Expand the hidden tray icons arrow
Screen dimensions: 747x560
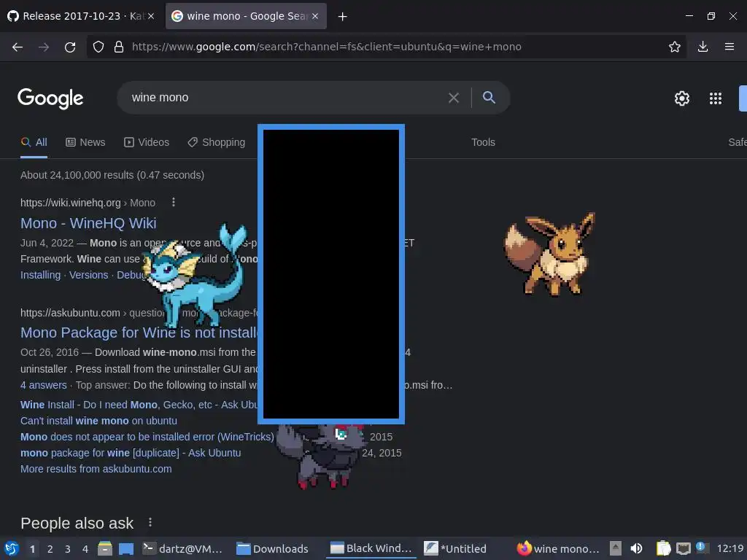(x=616, y=548)
